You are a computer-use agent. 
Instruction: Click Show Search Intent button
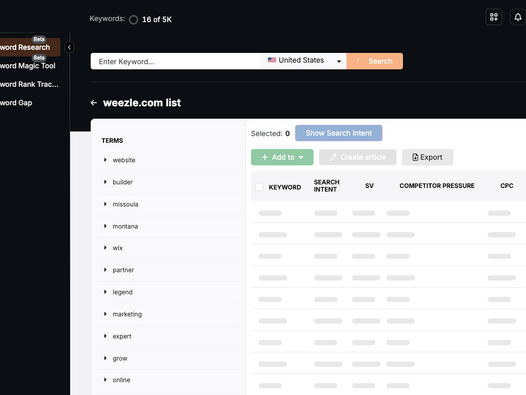(x=338, y=133)
